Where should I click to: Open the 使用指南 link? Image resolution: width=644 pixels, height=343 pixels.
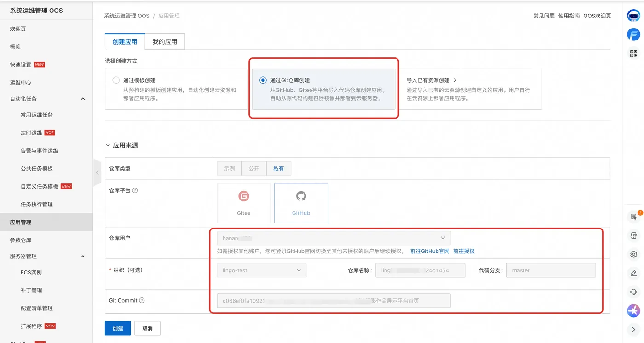coord(569,16)
